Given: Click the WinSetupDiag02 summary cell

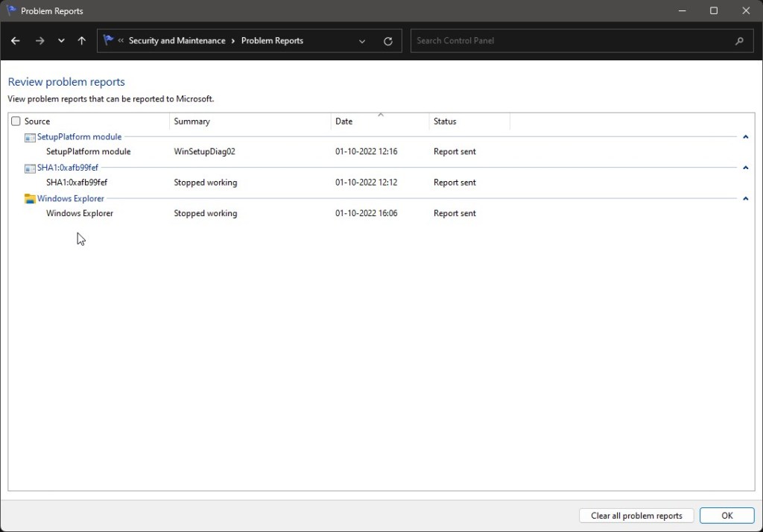Looking at the screenshot, I should 204,151.
